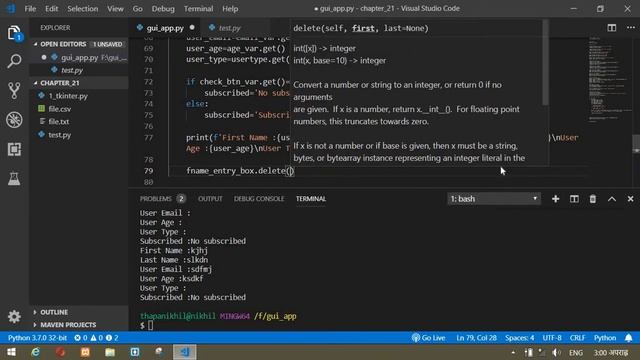
Task: Close the terminal panel
Action: 630,199
